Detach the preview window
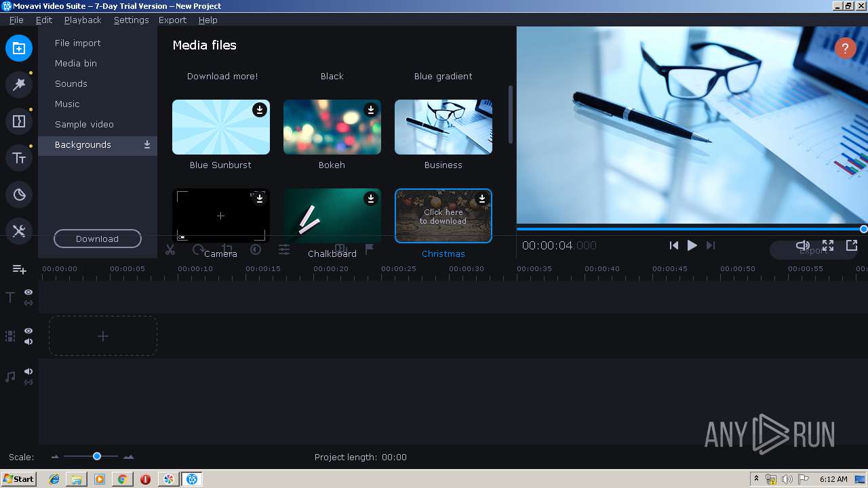The image size is (868, 488). [x=852, y=245]
